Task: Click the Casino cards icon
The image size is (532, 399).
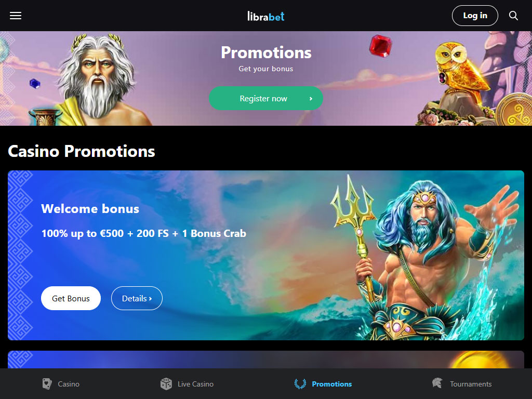Action: tap(47, 384)
